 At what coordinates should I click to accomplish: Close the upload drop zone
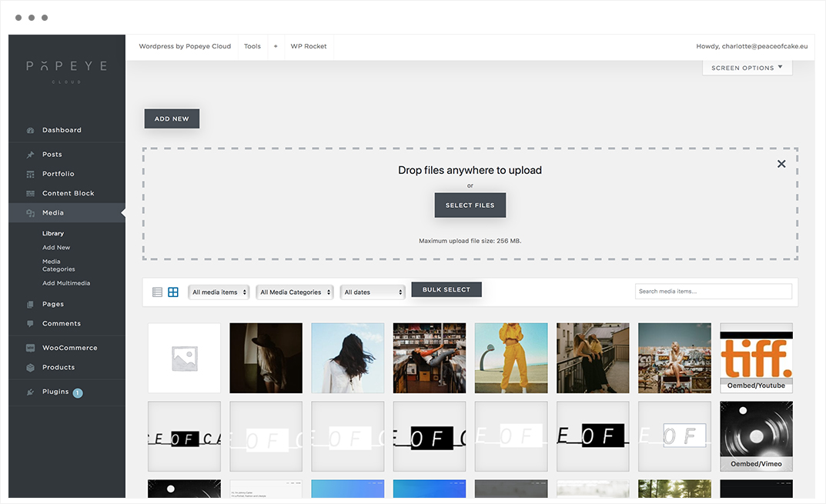[x=781, y=164]
